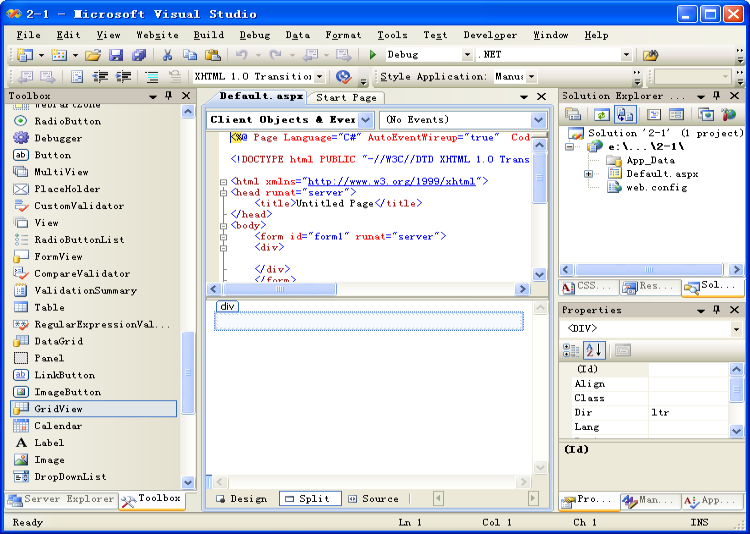This screenshot has height=534, width=750.
Task: Click the New Project toolbar icon
Action: pyautogui.click(x=24, y=55)
